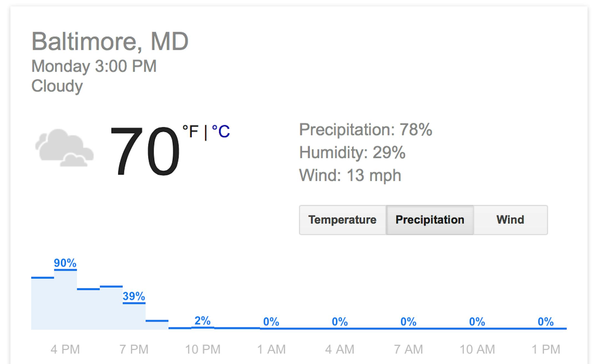Switch units to Celsius
599x364 pixels.
click(221, 131)
